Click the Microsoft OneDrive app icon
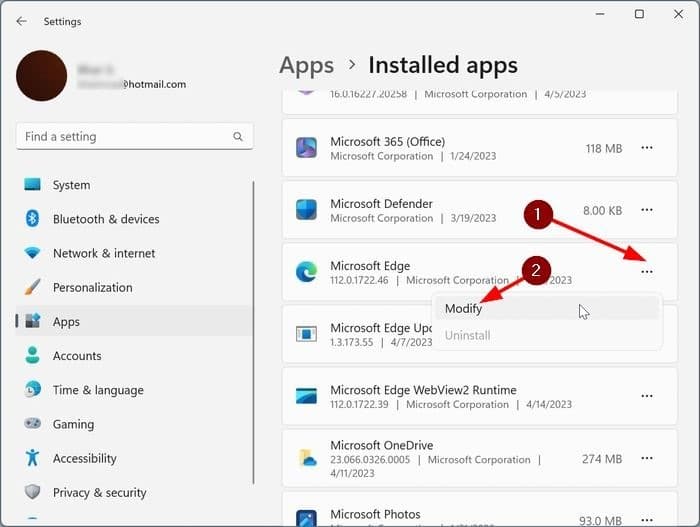Image resolution: width=700 pixels, height=527 pixels. [x=308, y=458]
